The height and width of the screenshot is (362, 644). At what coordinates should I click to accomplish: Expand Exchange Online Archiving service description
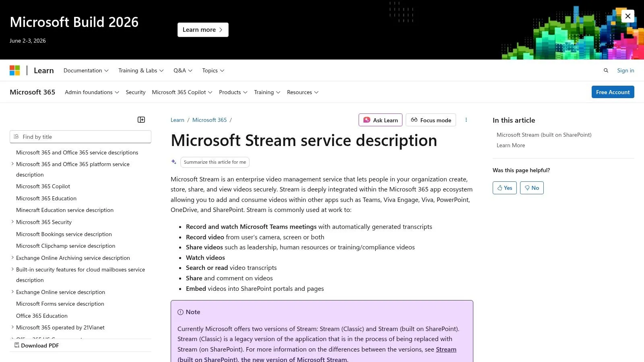[12, 258]
